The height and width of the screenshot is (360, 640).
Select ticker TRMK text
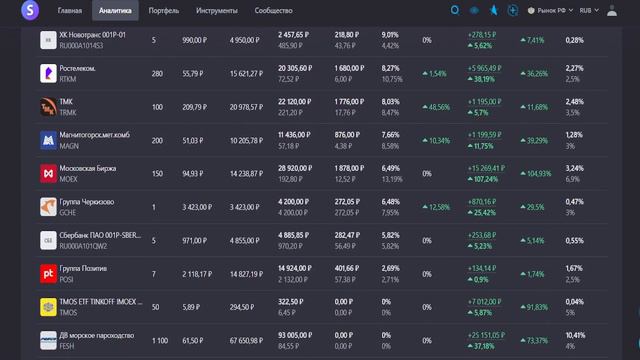(x=68, y=113)
